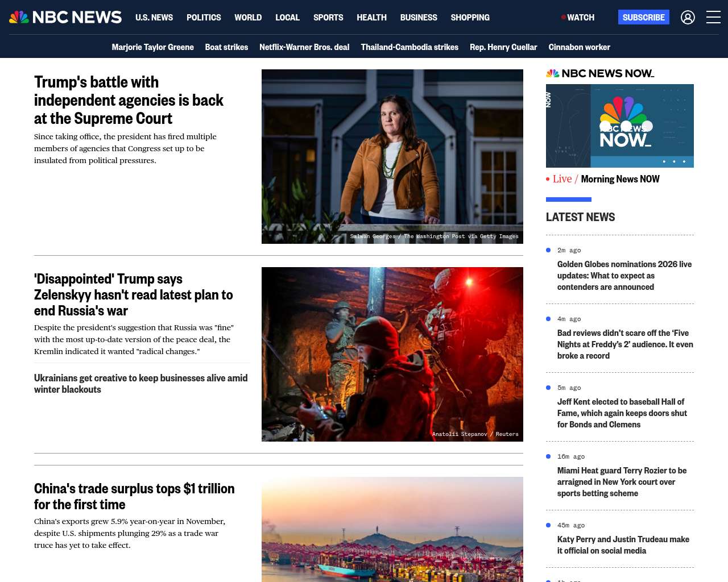This screenshot has height=582, width=728.
Task: Click the Anatolii Stepanov / Reuters credit
Action: (475, 434)
